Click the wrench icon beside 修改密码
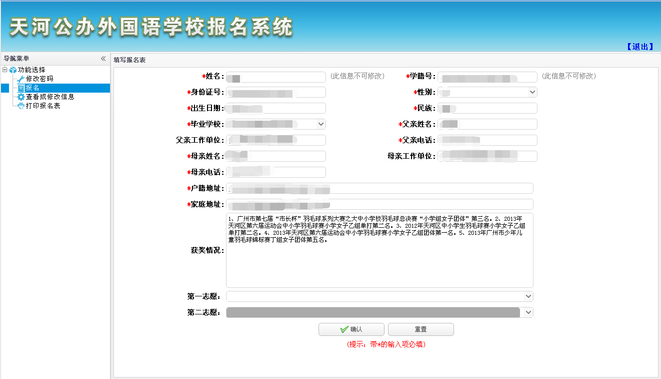Screen dimensions: 661x379 [x=21, y=79]
